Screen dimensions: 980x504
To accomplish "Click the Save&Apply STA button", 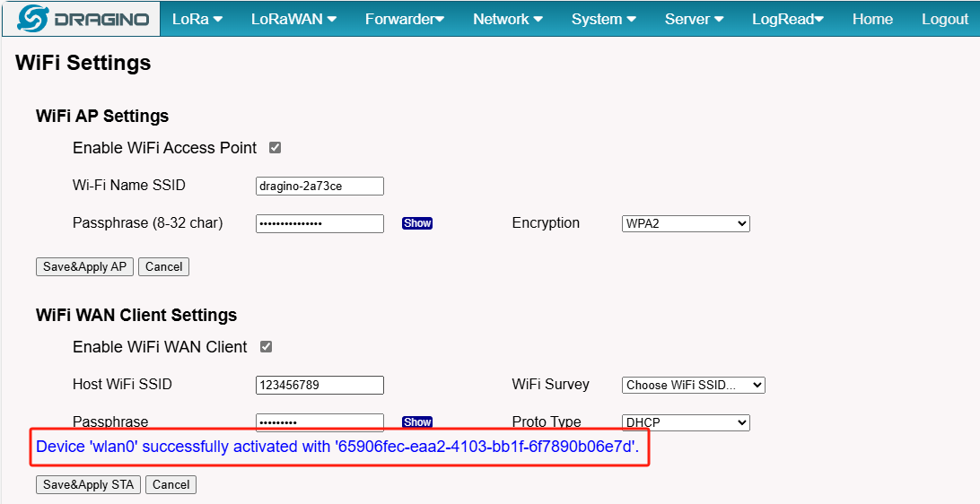I will tap(88, 484).
